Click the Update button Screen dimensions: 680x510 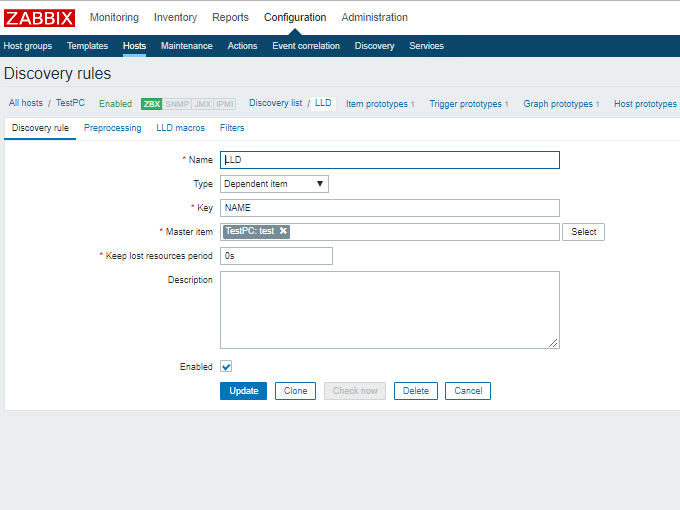point(243,391)
